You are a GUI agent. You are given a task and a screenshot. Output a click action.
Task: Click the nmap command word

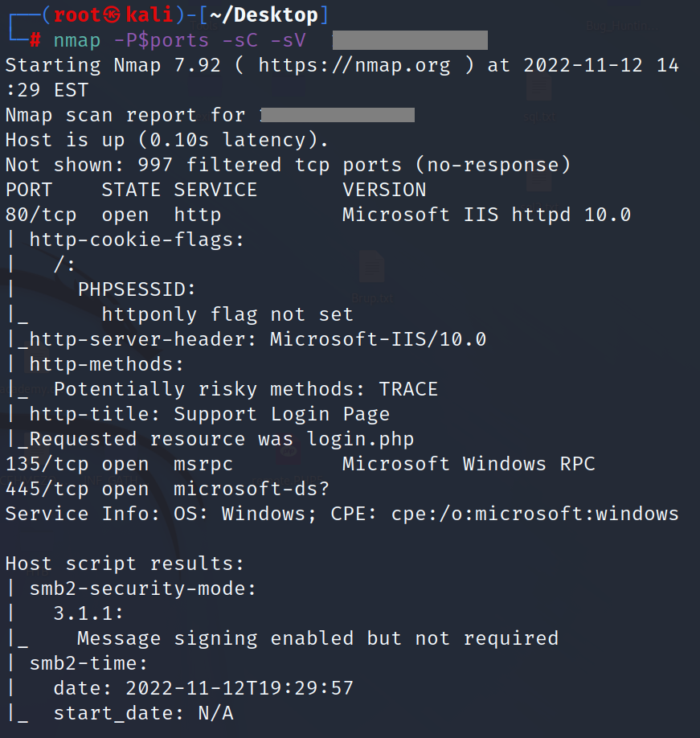pyautogui.click(x=77, y=40)
